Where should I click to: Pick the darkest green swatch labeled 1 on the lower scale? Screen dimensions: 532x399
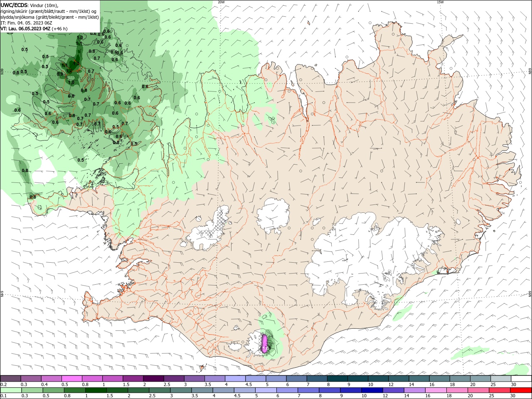96,390
